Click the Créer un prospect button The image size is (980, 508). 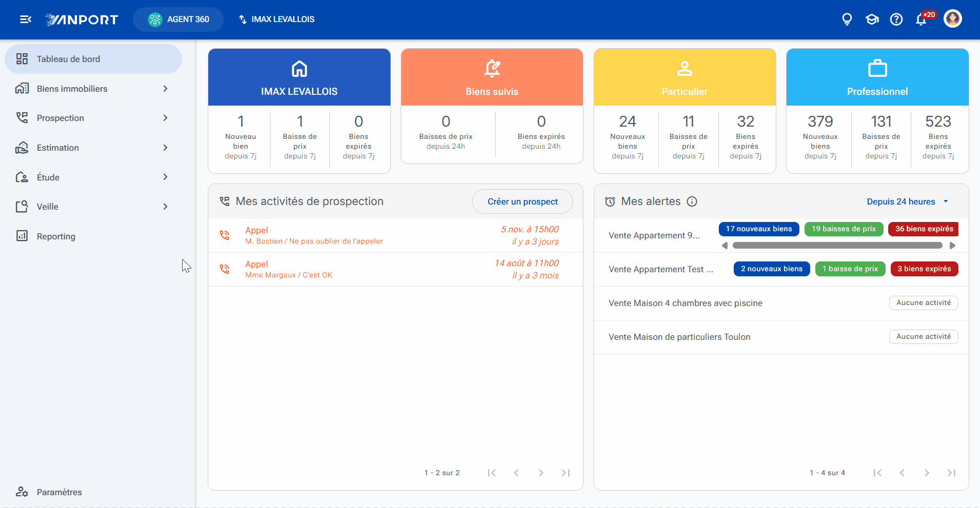pyautogui.click(x=522, y=201)
